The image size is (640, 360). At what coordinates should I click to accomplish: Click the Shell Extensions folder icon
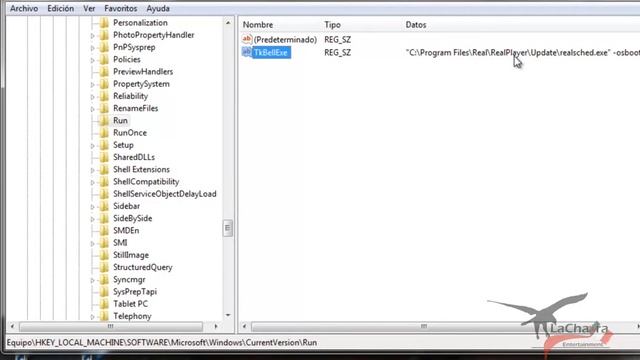pyautogui.click(x=104, y=169)
